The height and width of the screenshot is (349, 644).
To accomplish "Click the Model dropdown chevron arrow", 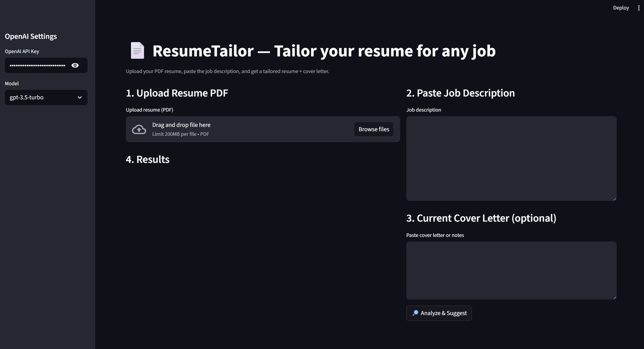I will pyautogui.click(x=80, y=97).
